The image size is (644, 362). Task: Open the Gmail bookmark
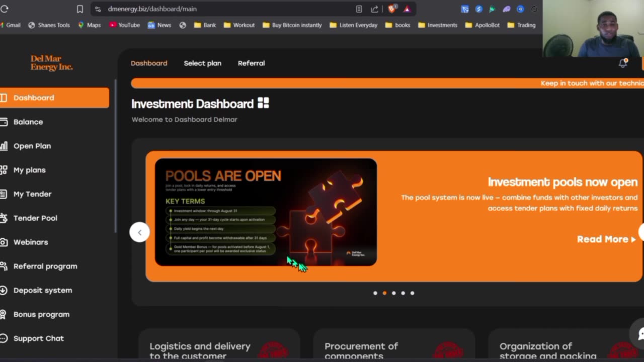(x=10, y=25)
